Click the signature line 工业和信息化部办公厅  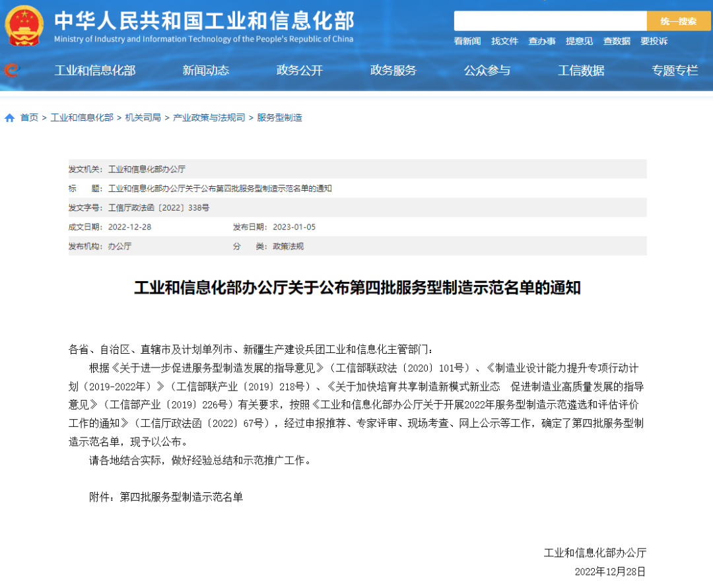point(595,553)
